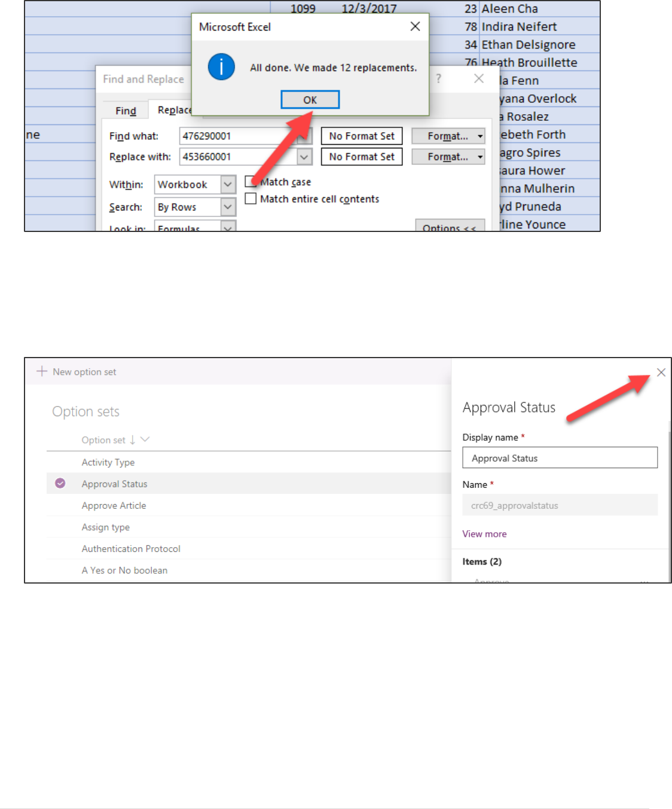Select the cell containing Ethan Delsignore
Screen dimensions: 672x809
point(539,44)
